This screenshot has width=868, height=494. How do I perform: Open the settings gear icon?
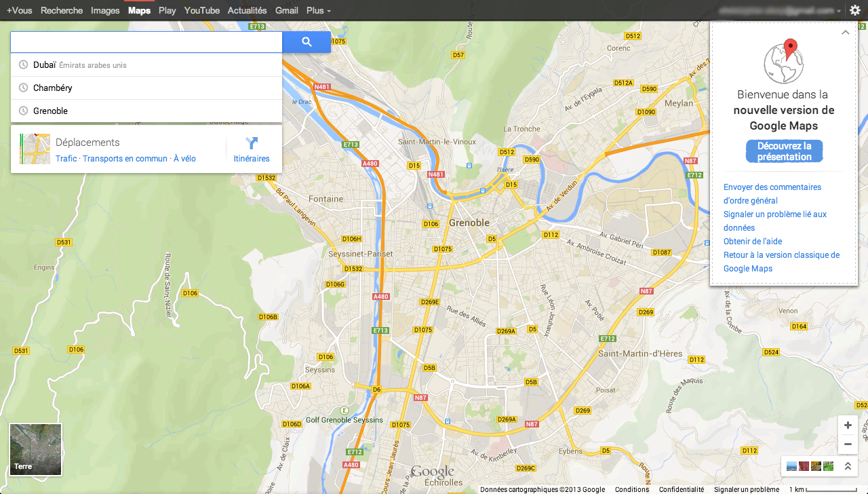pos(855,11)
